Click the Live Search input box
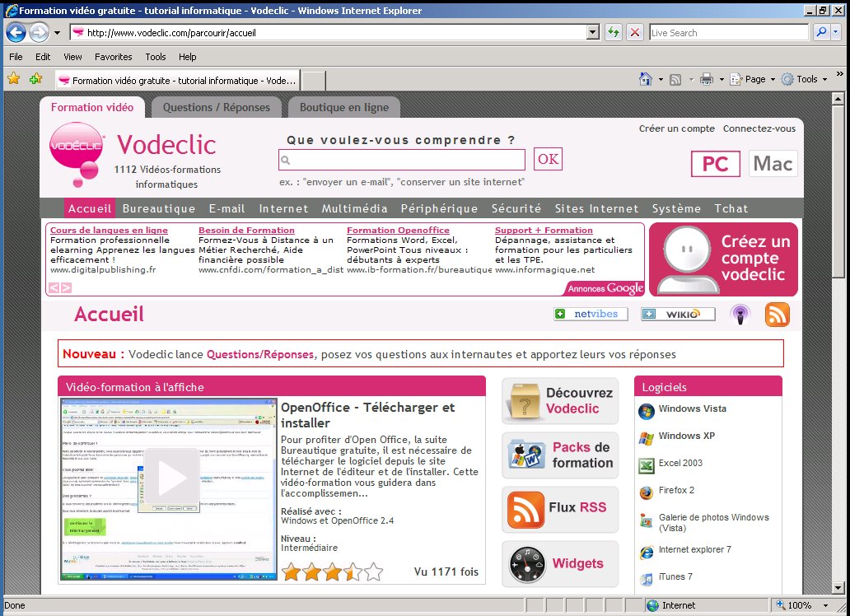This screenshot has width=850, height=616. coord(729,33)
